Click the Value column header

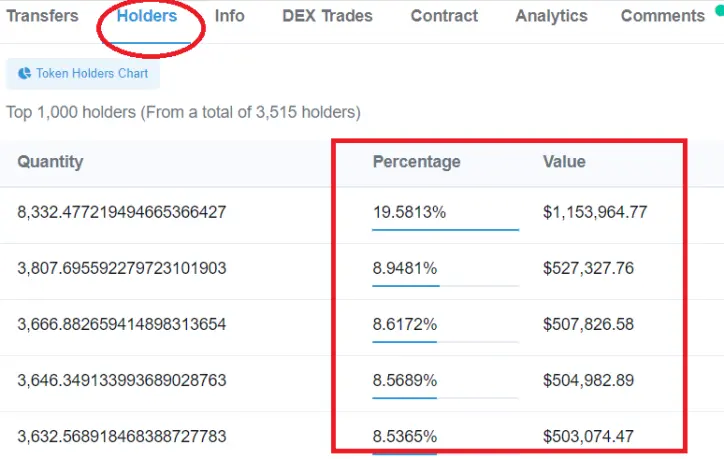[564, 162]
